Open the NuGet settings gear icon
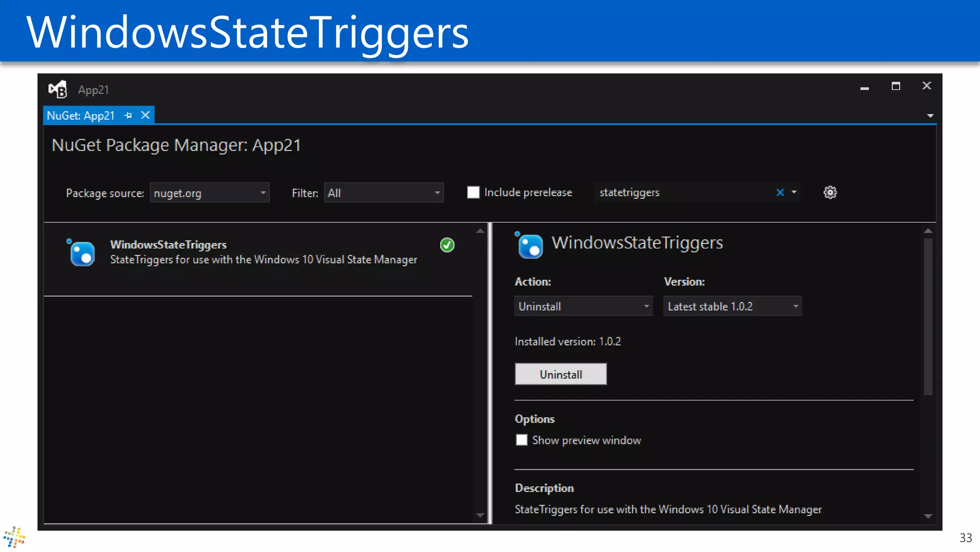 point(830,192)
